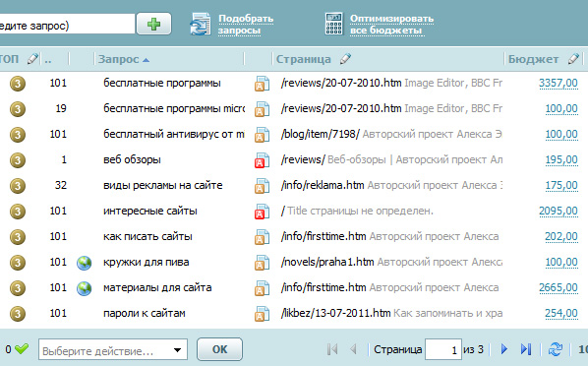Open budget 3357,00 for бесплатные программы
The width and height of the screenshot is (588, 366).
tap(558, 83)
